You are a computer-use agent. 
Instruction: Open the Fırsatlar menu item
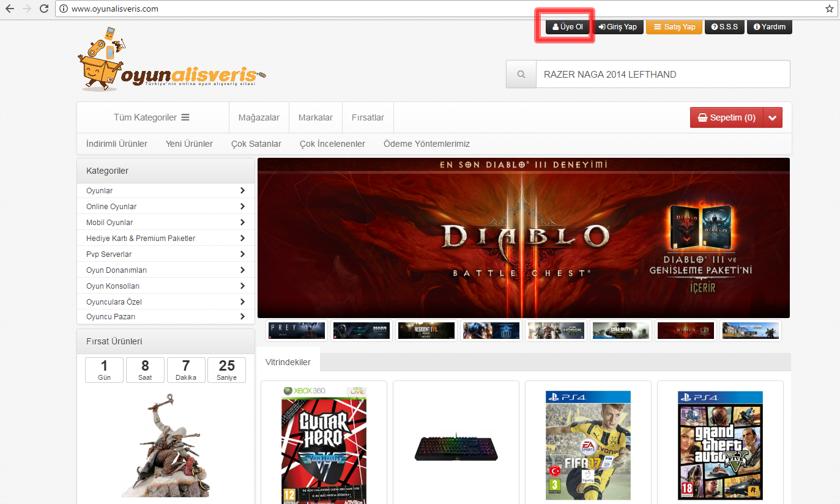pyautogui.click(x=368, y=117)
